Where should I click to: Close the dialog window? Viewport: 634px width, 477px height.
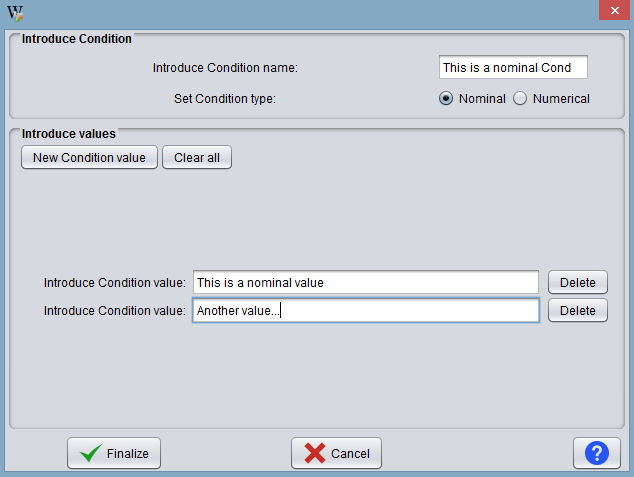[615, 10]
